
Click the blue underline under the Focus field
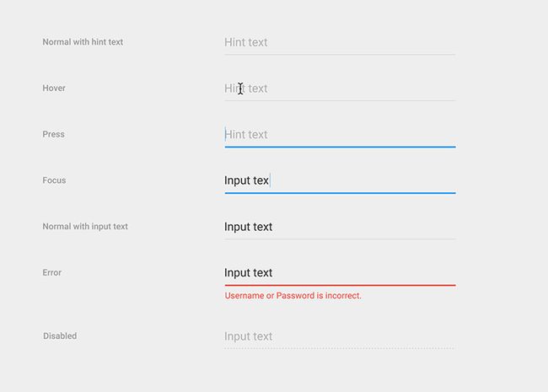(340, 193)
